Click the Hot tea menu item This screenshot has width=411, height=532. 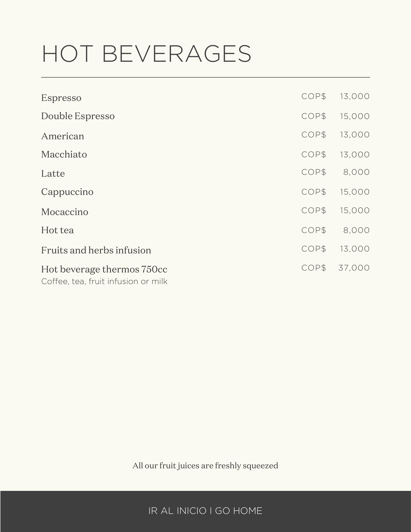click(x=58, y=230)
